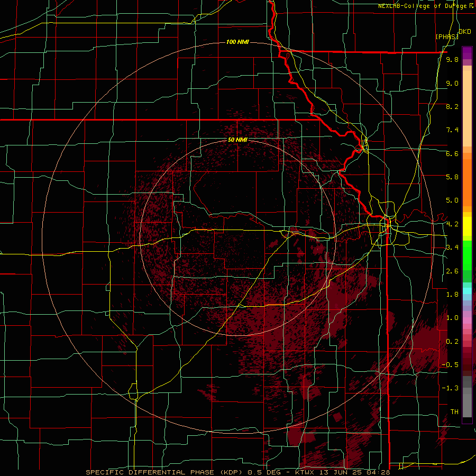Click the 9.8 scale value
This screenshot has width=476, height=476.
click(x=452, y=59)
